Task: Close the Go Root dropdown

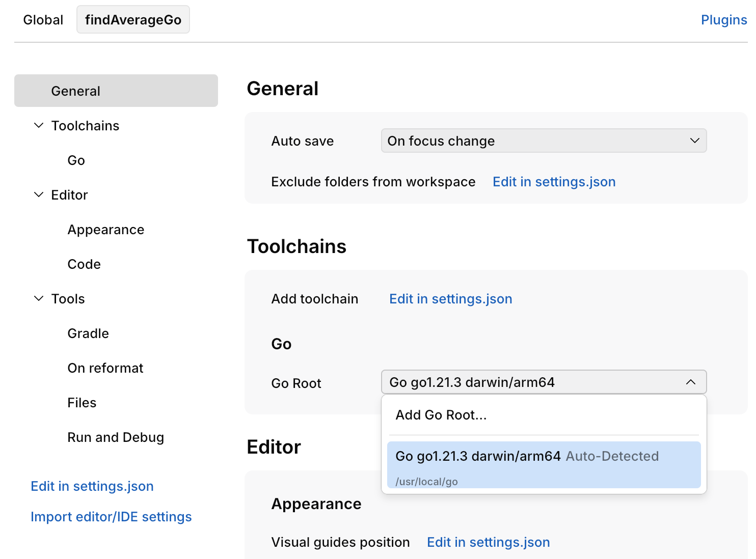Action: click(691, 382)
